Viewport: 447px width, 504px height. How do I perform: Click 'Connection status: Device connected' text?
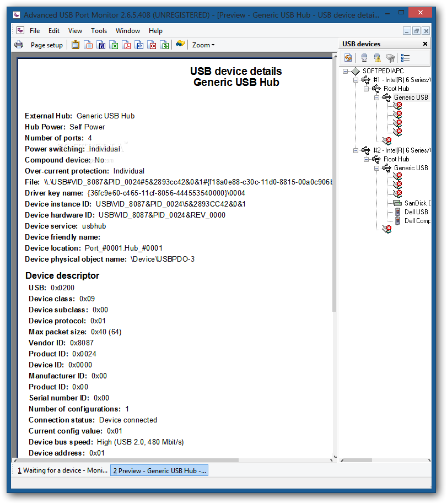click(93, 420)
